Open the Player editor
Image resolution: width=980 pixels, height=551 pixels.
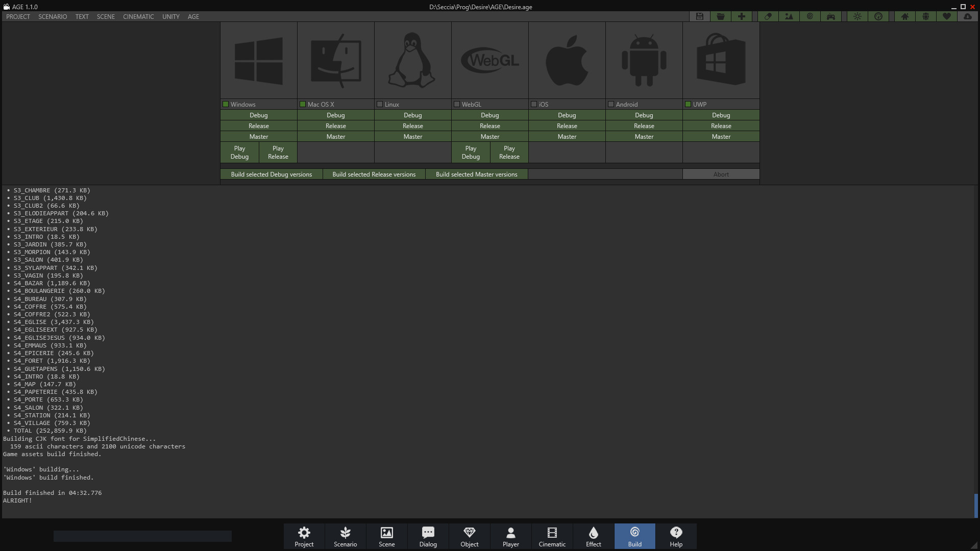(510, 536)
